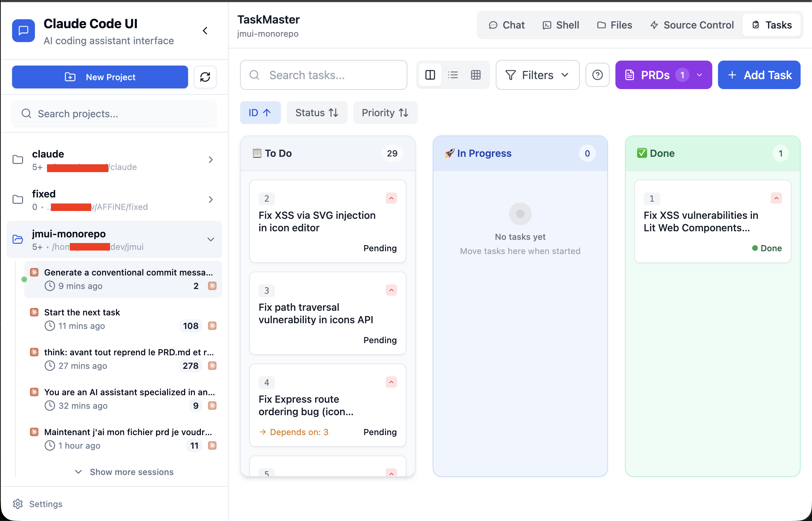Click priority indicator on task 3 card
The width and height of the screenshot is (812, 521).
tap(391, 290)
